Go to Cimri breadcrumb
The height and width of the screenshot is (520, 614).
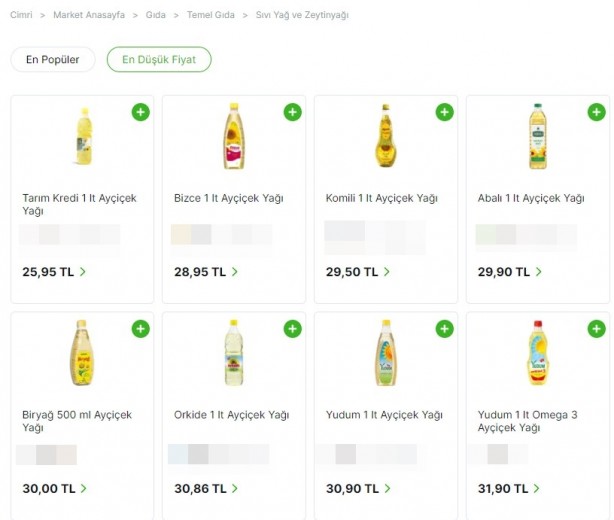tap(21, 15)
